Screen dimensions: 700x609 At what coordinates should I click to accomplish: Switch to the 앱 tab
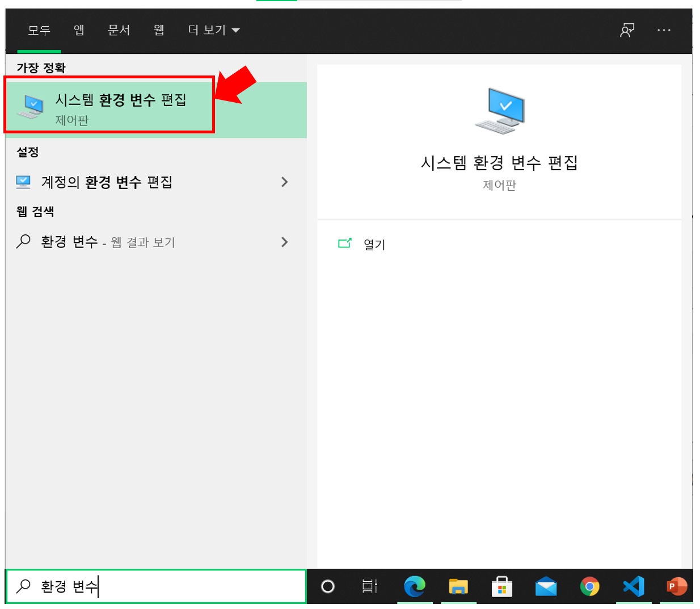point(79,30)
